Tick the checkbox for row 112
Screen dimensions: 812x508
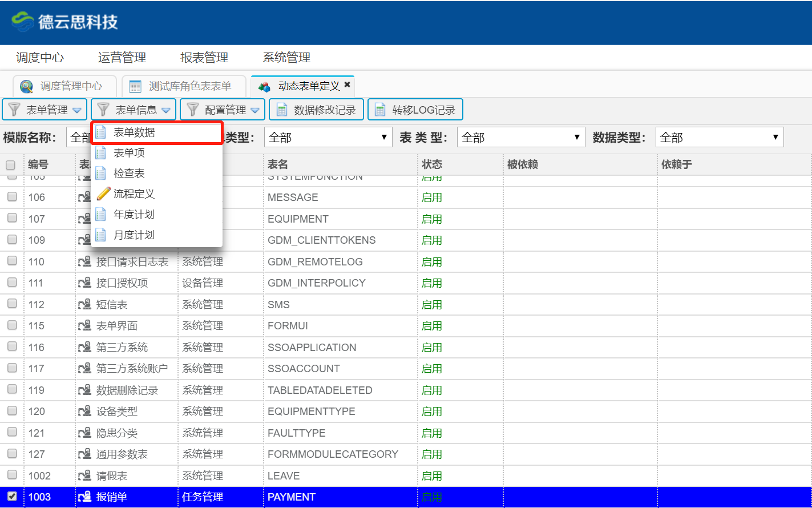pos(12,304)
